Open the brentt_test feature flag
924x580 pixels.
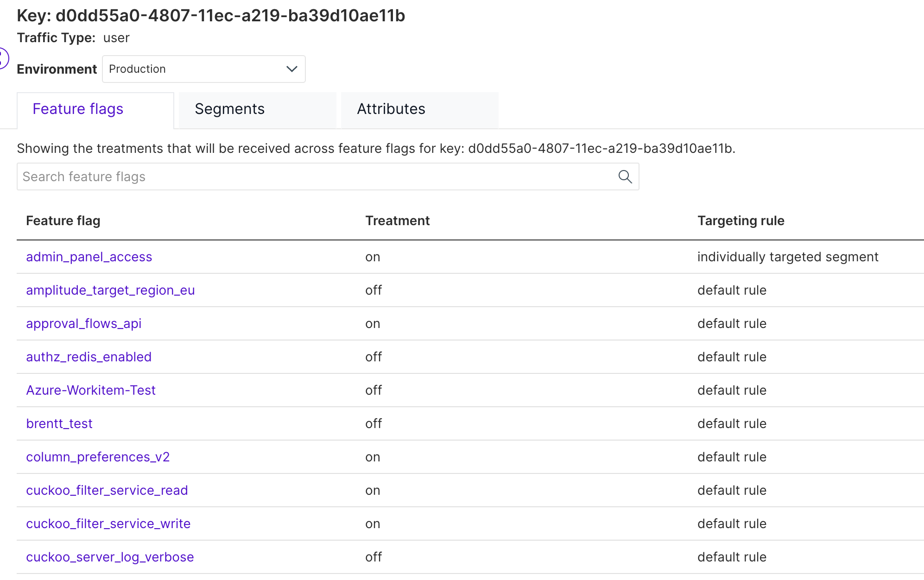pyautogui.click(x=59, y=423)
